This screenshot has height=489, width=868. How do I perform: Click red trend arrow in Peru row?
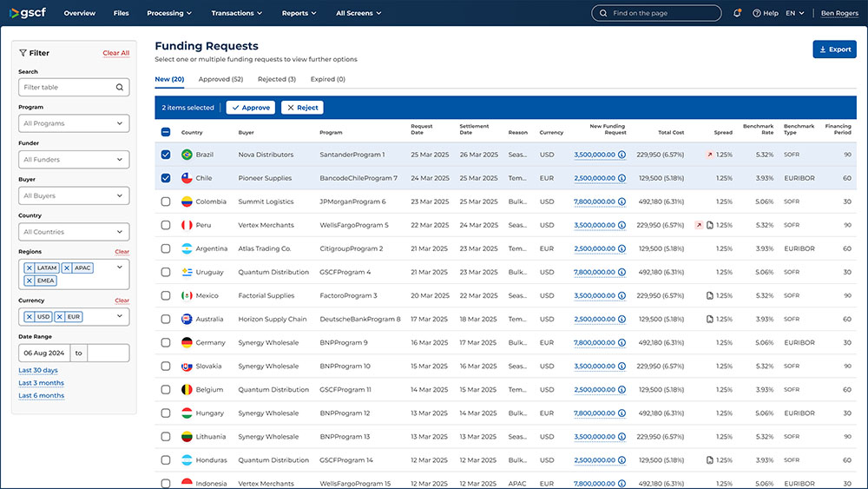[698, 225]
